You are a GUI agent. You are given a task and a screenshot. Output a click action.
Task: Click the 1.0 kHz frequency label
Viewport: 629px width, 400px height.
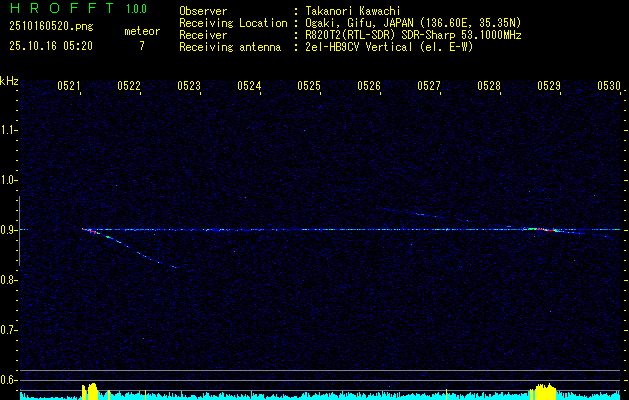9,180
